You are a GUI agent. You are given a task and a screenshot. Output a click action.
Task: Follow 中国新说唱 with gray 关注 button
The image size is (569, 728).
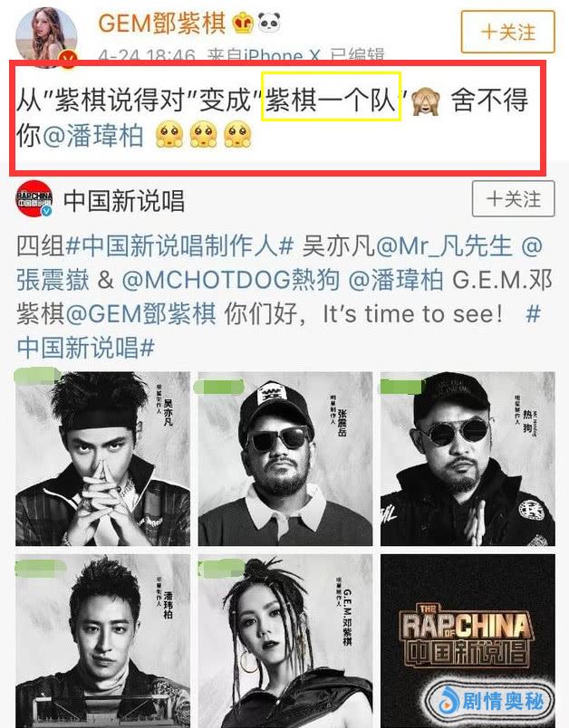click(513, 199)
